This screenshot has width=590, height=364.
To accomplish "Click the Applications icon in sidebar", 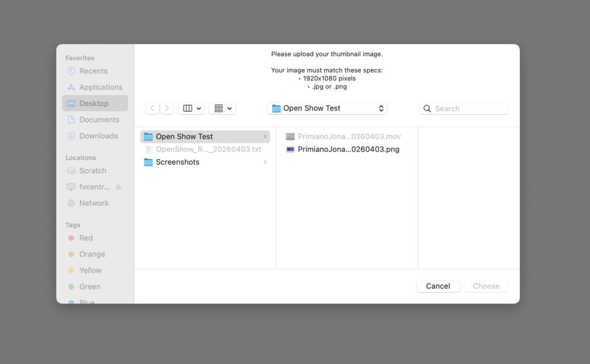I will [71, 87].
